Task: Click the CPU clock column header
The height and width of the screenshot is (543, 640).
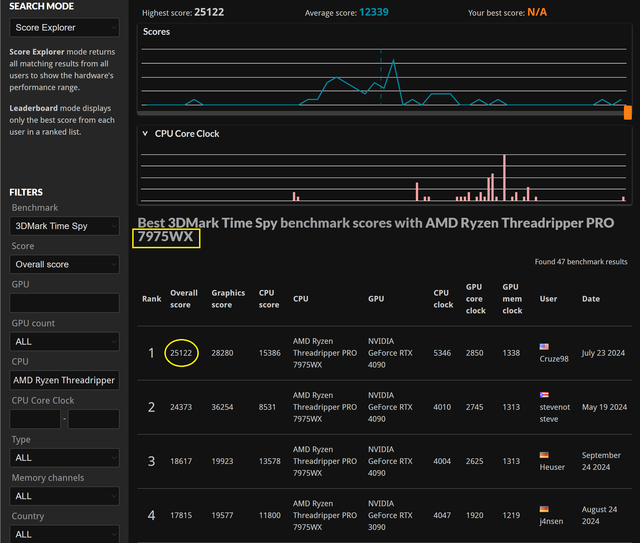Action: (443, 299)
